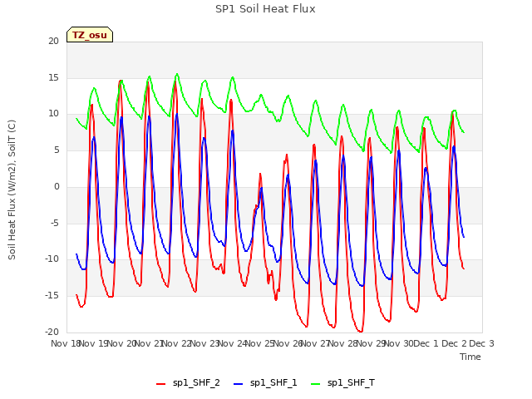Viewport: 532px width, 399px height.
Task: Click the blue sp1_SHF_1 legend swatch
Action: (x=239, y=383)
